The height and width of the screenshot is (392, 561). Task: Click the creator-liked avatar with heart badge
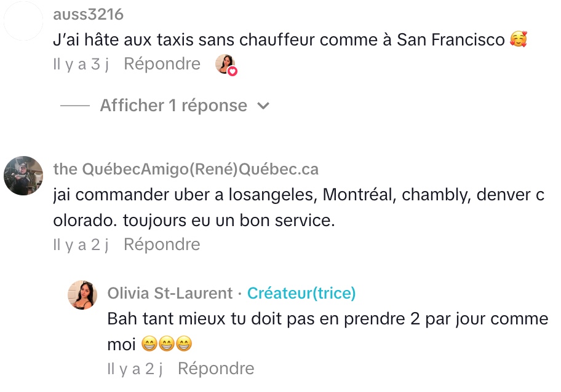pyautogui.click(x=226, y=65)
